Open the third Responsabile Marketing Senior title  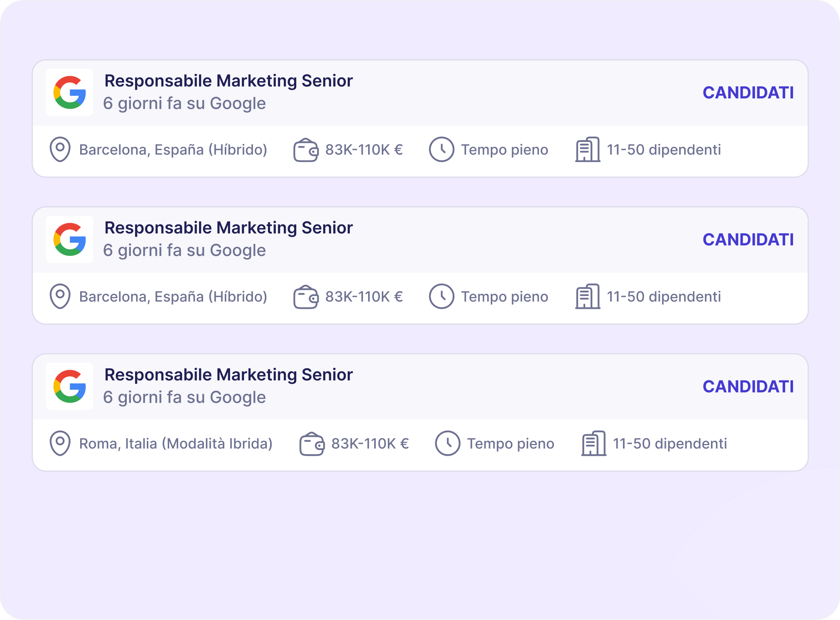pyautogui.click(x=229, y=375)
